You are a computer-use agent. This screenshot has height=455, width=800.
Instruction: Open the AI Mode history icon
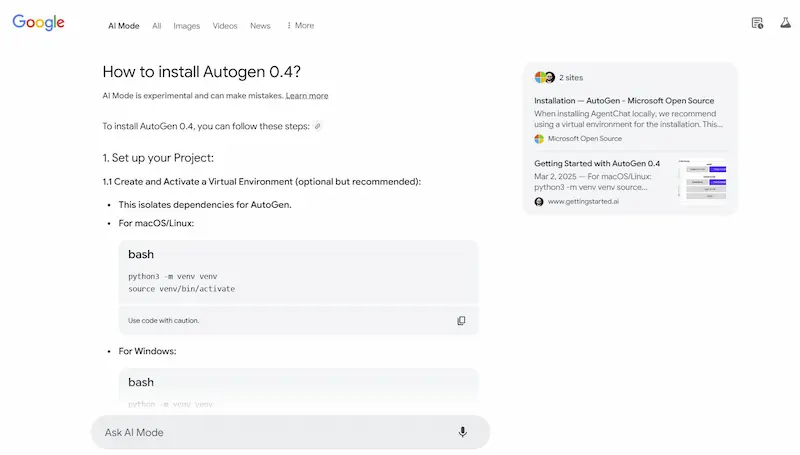pos(757,23)
